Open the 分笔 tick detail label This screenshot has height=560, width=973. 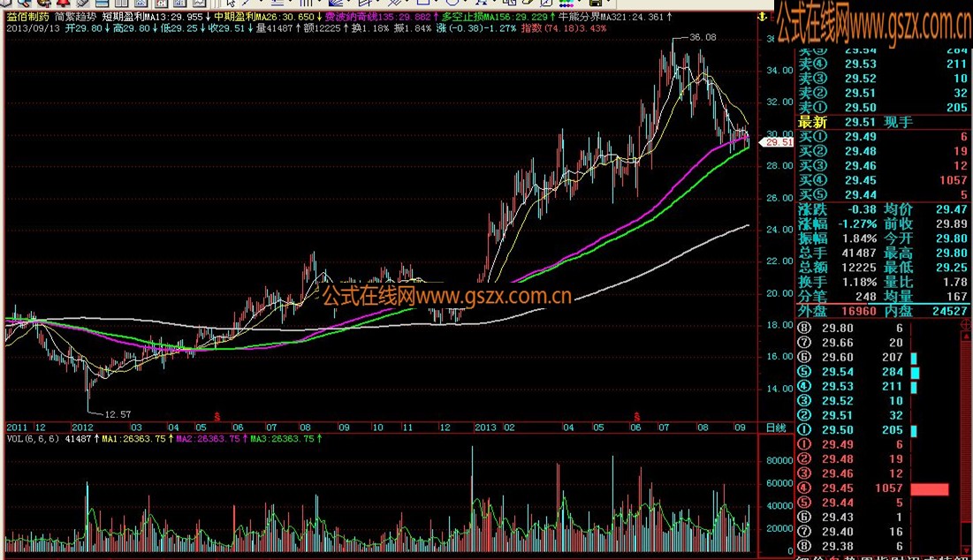click(x=812, y=297)
